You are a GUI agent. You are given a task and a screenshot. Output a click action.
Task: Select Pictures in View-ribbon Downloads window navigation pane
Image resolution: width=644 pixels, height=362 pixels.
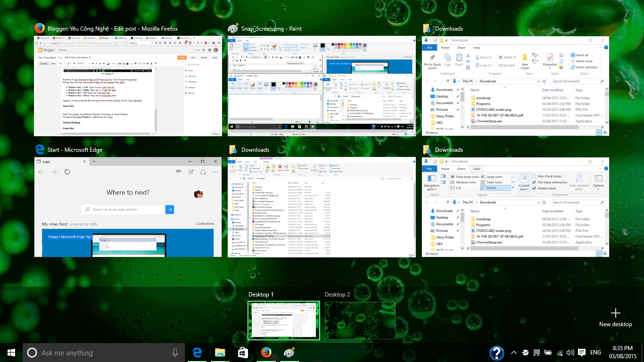442,231
